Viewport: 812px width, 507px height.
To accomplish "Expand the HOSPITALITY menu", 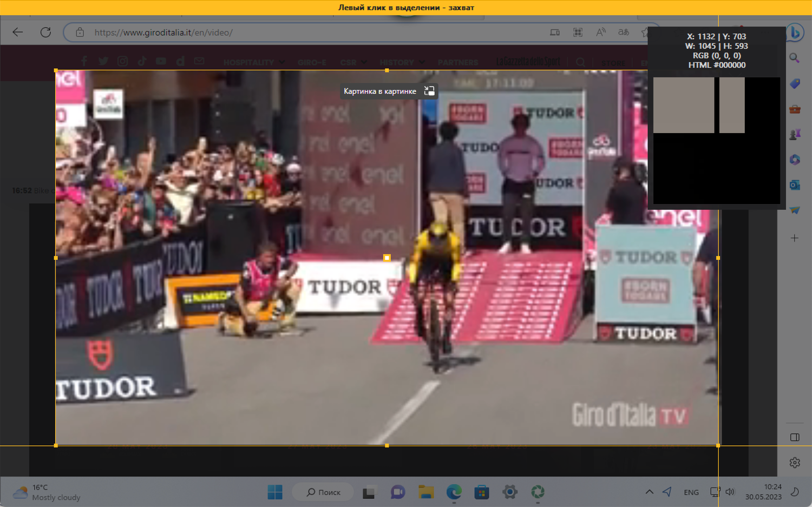I will tap(254, 62).
